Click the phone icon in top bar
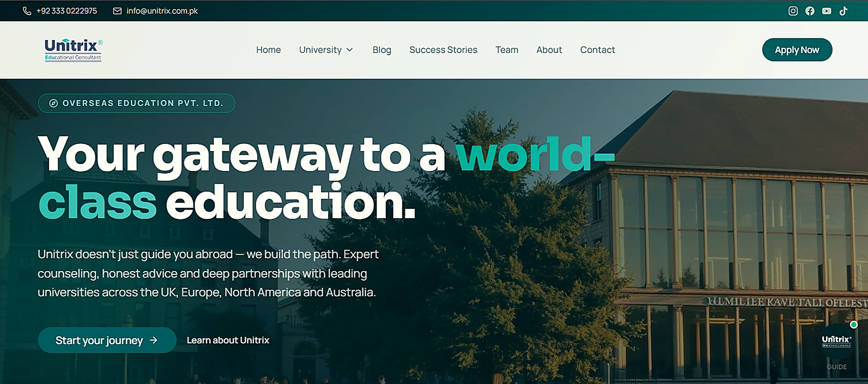Viewport: 868px width, 384px height. click(x=27, y=11)
